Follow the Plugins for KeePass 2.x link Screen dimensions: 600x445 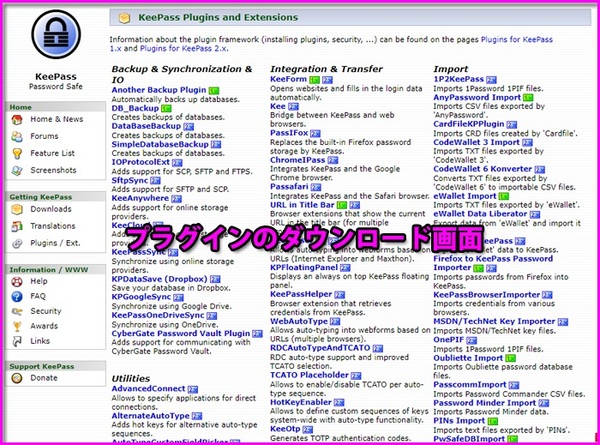183,49
